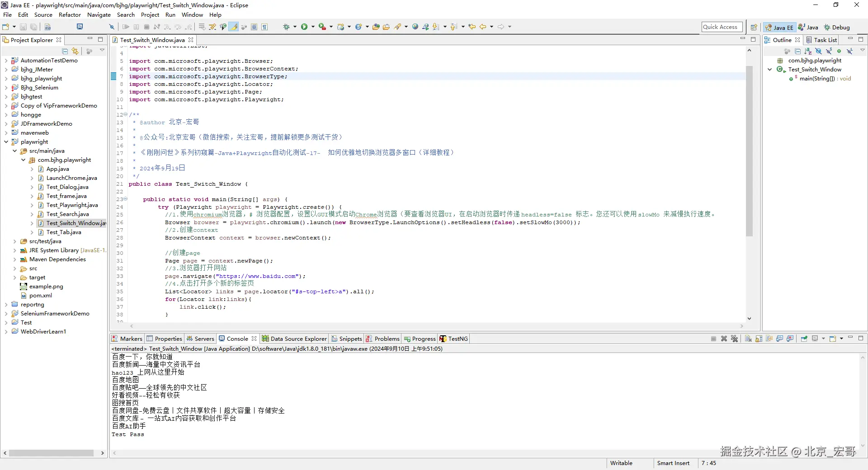Select pom.xml in Project Explorer
Image resolution: width=868 pixels, height=470 pixels.
40,296
